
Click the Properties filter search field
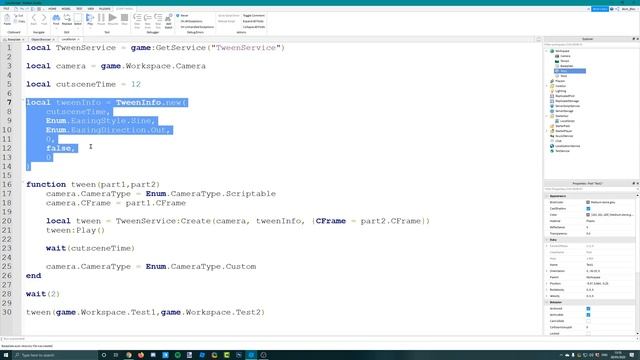[x=591, y=189]
